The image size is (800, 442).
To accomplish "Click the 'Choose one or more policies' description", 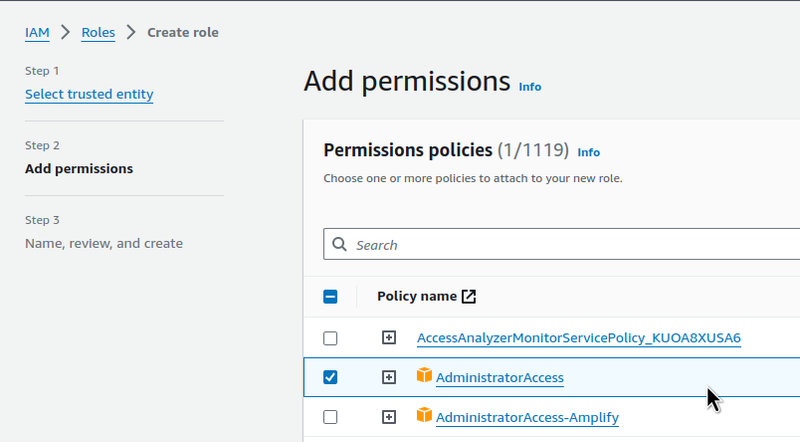I will click(x=473, y=179).
